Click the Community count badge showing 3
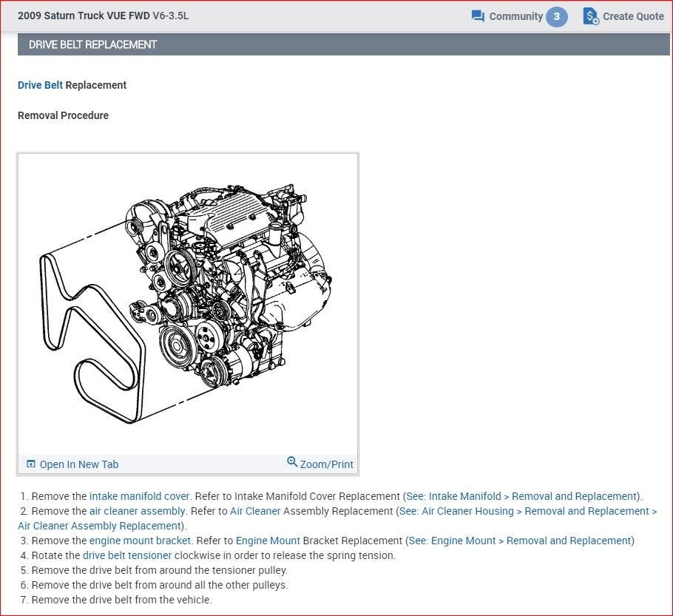 (556, 16)
